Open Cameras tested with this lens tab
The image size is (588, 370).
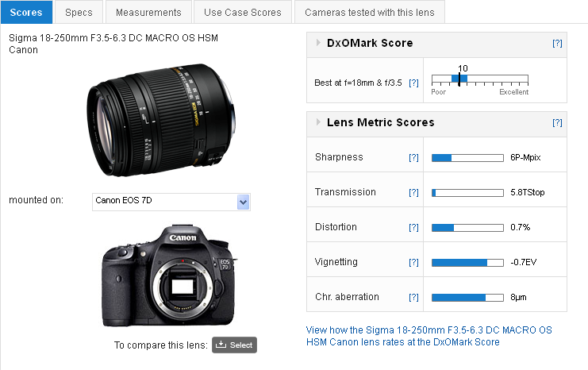click(x=370, y=13)
